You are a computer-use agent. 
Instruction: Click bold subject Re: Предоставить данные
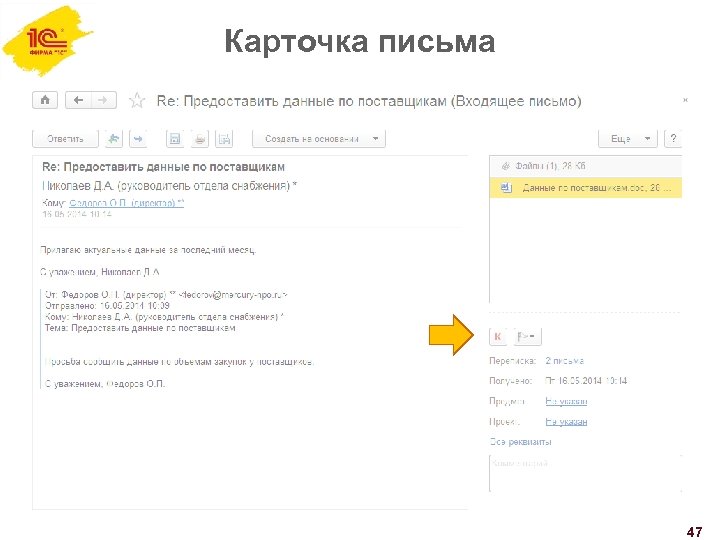pos(163,167)
